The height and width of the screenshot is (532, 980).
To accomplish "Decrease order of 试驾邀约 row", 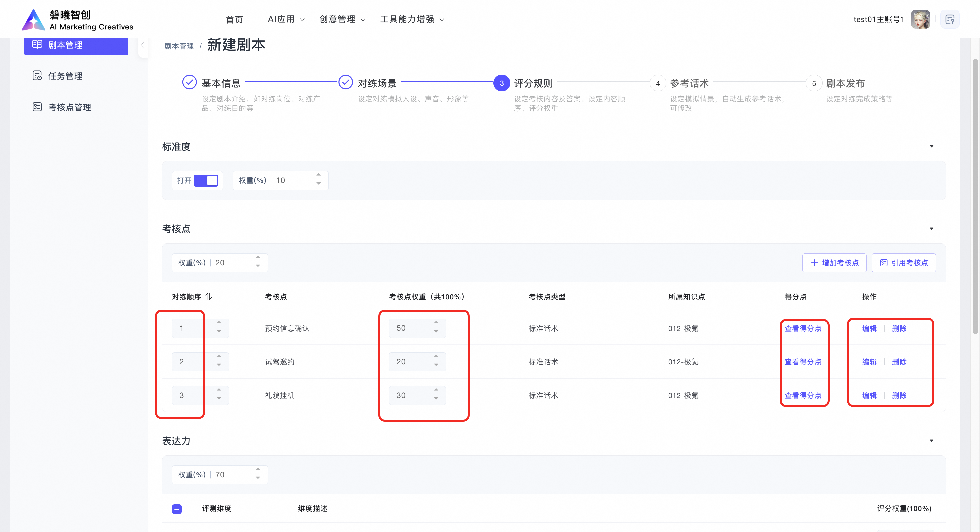I will 219,366.
